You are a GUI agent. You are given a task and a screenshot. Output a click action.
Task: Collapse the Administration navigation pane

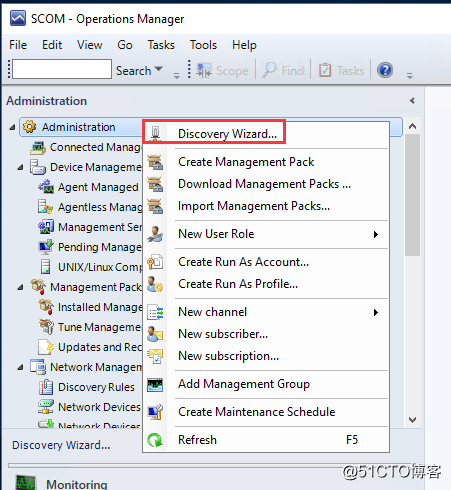tap(412, 100)
